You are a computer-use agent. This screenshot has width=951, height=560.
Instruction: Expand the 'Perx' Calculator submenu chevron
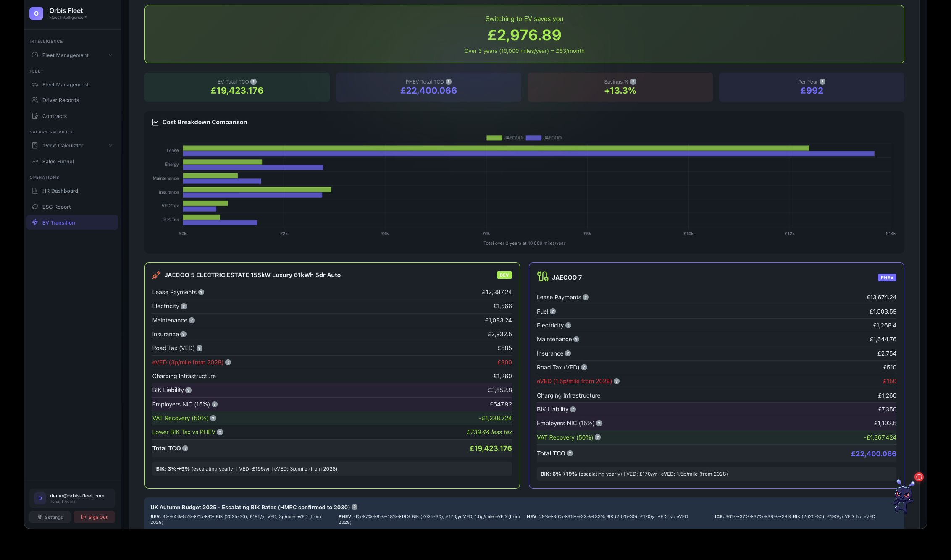(x=110, y=146)
